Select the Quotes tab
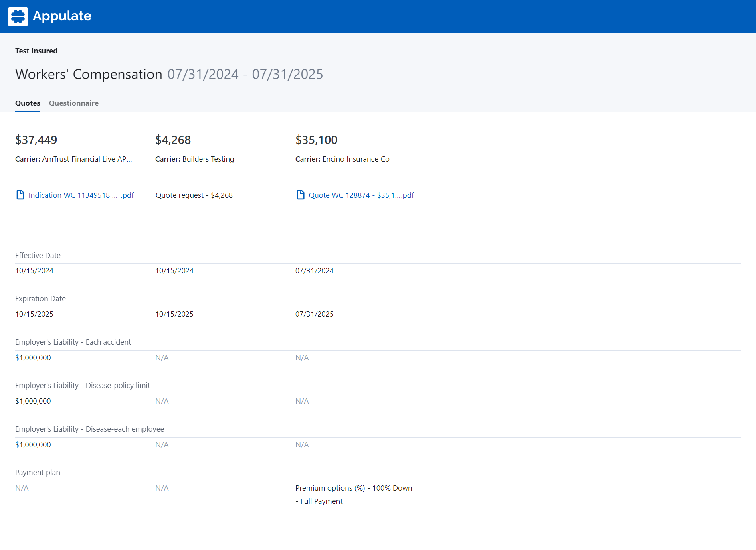The image size is (756, 550). 28,103
